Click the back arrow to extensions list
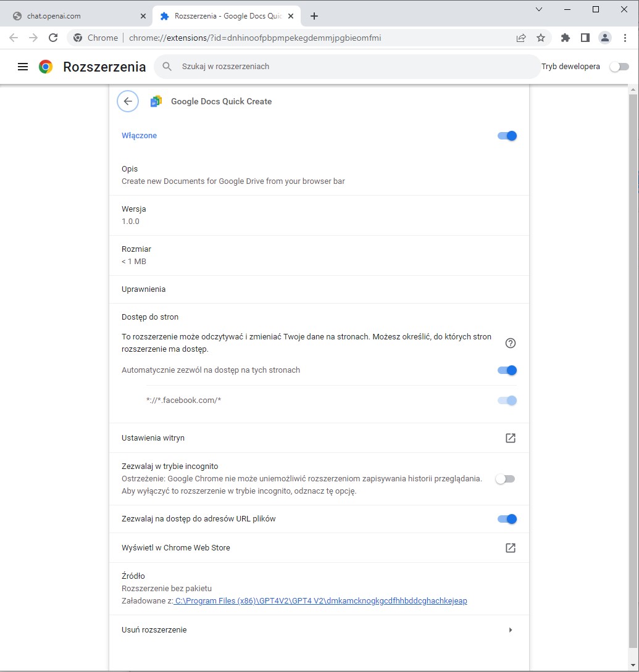 coord(128,101)
